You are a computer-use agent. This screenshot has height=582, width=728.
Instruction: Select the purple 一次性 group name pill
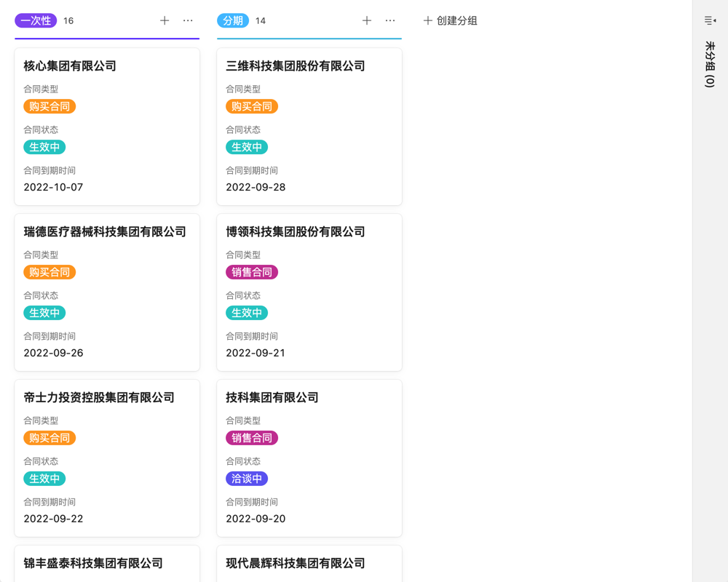35,20
